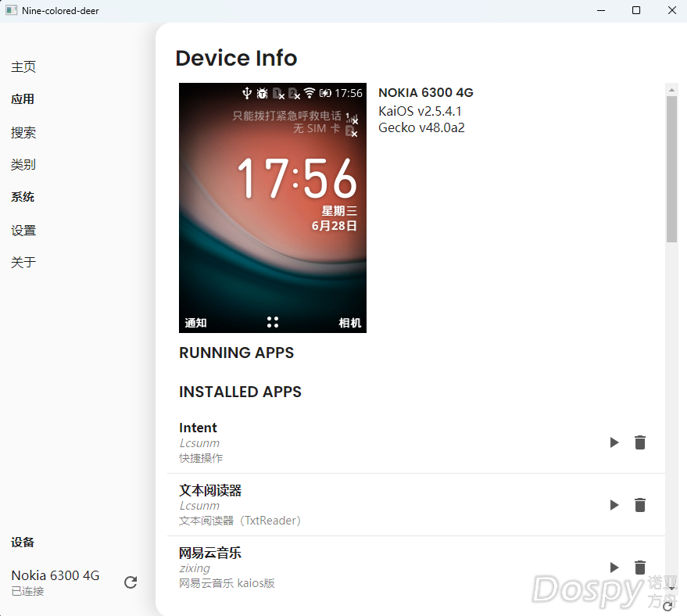This screenshot has height=616, width=687.
Task: Maximize the Nine-colored-deer window
Action: [x=636, y=10]
